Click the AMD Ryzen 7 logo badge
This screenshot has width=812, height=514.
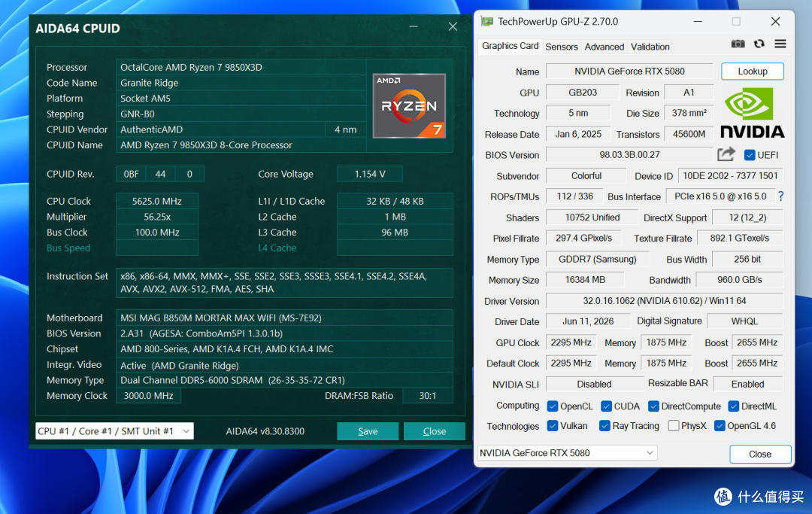[409, 105]
